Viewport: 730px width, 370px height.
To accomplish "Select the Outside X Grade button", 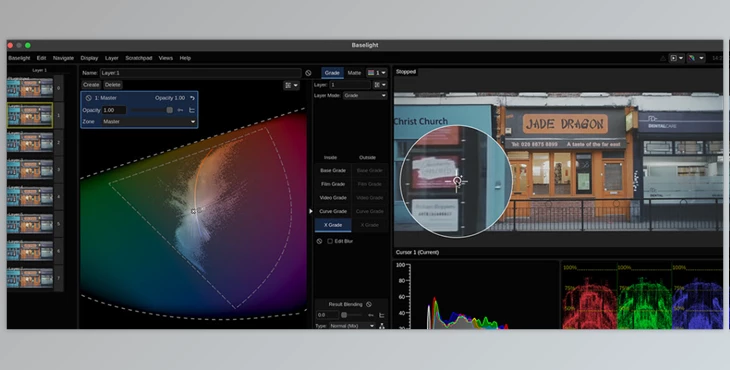I will (x=370, y=225).
